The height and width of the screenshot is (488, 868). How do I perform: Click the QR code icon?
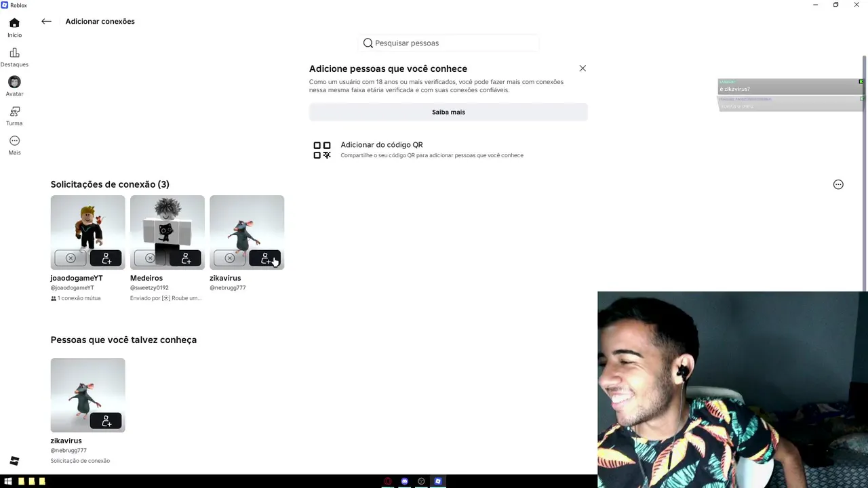322,150
